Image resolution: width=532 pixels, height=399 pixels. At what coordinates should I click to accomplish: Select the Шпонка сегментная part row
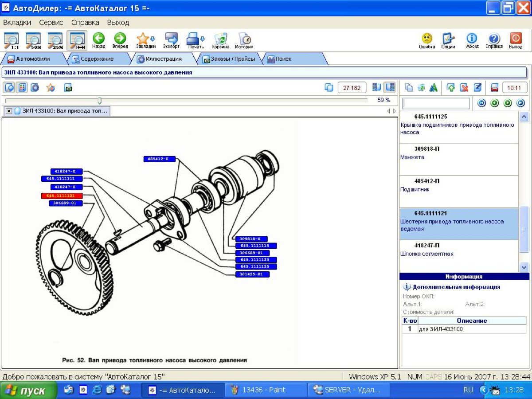coord(458,256)
